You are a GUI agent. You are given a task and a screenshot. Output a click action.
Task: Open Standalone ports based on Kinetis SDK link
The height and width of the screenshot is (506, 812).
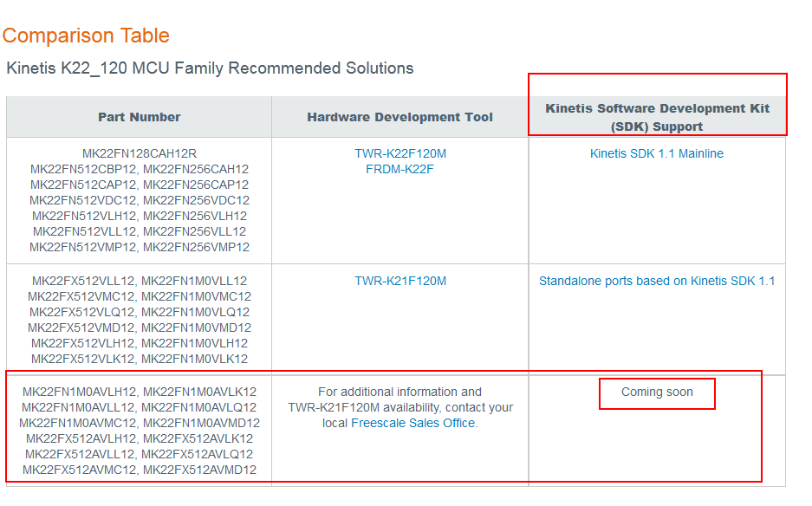tap(656, 281)
